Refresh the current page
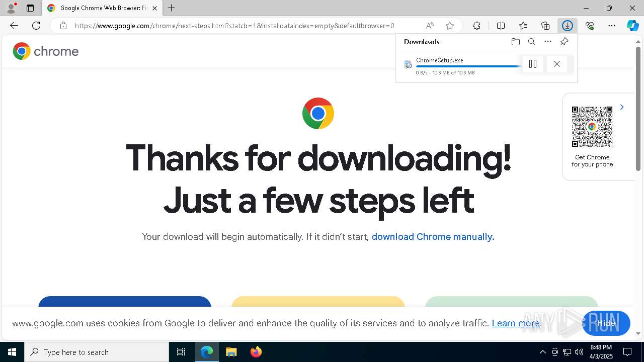Screen dimensions: 644x362 coord(36,26)
